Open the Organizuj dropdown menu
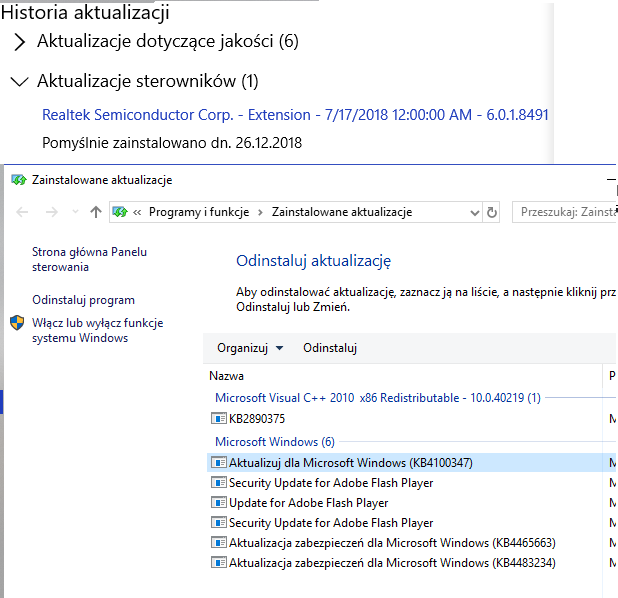Screen dimensions: 618x598 250,348
